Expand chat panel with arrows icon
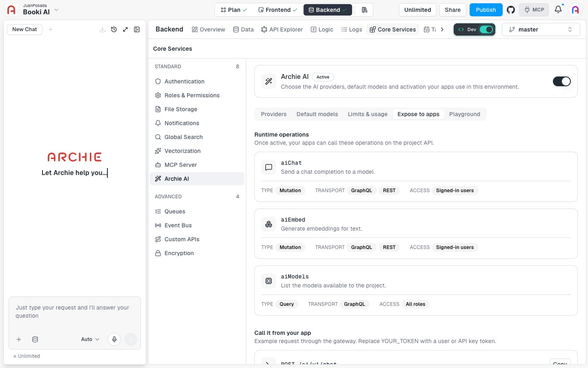Screen dimensions: 588x368 coord(125,29)
